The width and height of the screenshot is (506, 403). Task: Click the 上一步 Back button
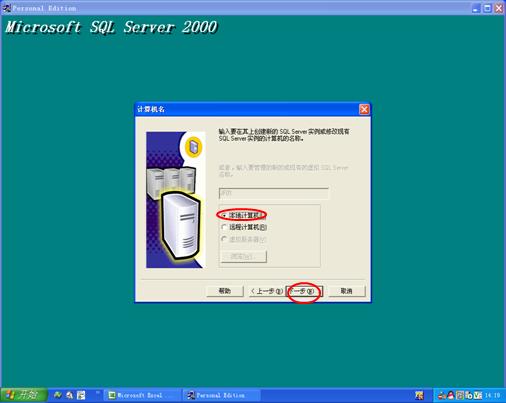coord(267,291)
